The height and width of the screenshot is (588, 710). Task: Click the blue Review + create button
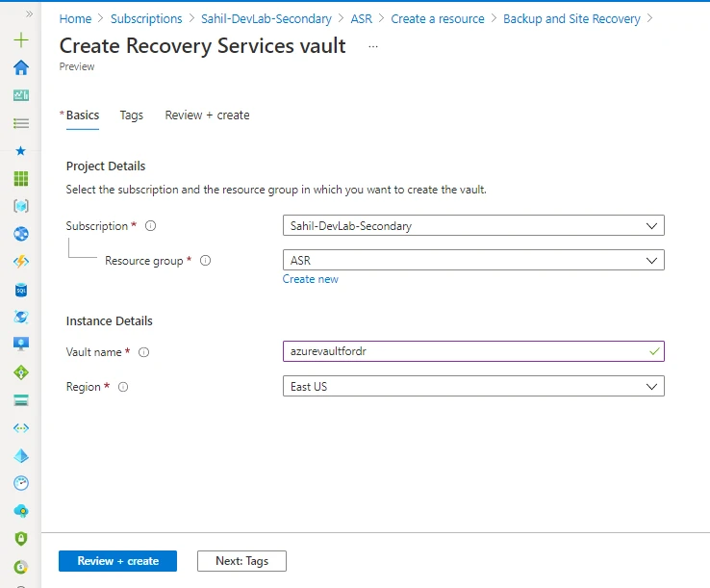[x=117, y=561]
